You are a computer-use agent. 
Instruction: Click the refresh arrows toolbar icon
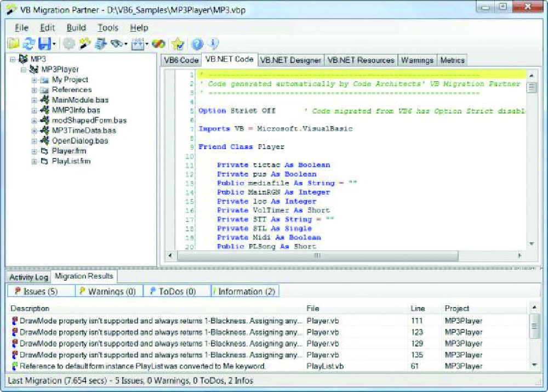28,44
